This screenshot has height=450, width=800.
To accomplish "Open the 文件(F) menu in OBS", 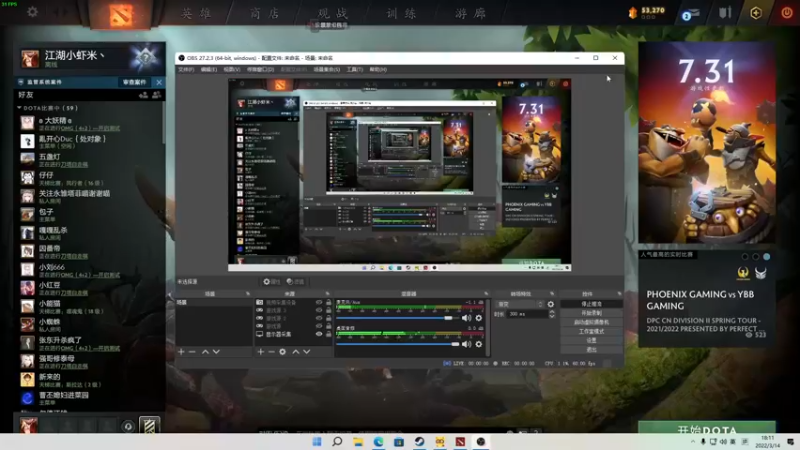I will (x=186, y=69).
